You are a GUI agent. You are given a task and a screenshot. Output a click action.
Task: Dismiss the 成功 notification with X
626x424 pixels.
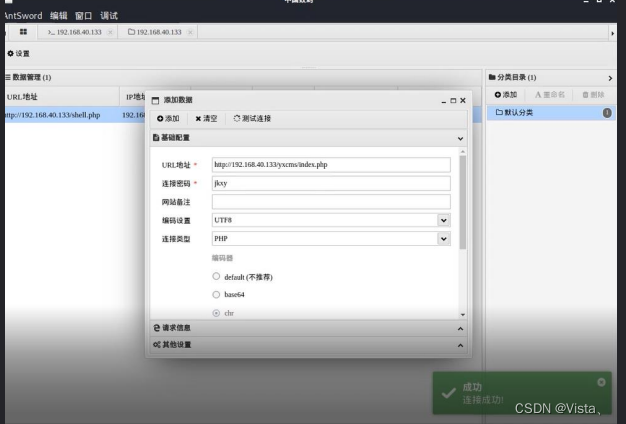[601, 382]
